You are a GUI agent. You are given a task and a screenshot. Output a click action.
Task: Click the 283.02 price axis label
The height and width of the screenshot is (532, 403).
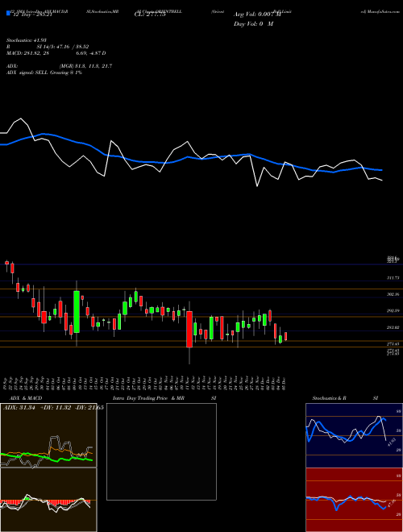(393, 327)
